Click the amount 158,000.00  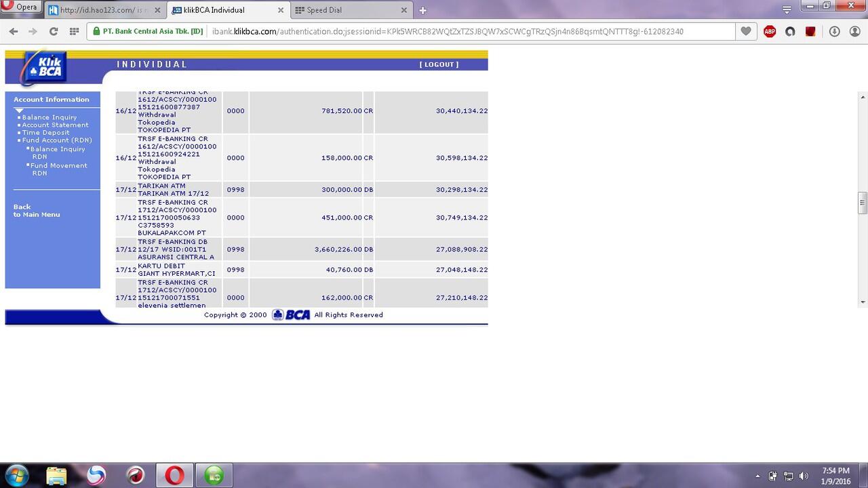342,158
